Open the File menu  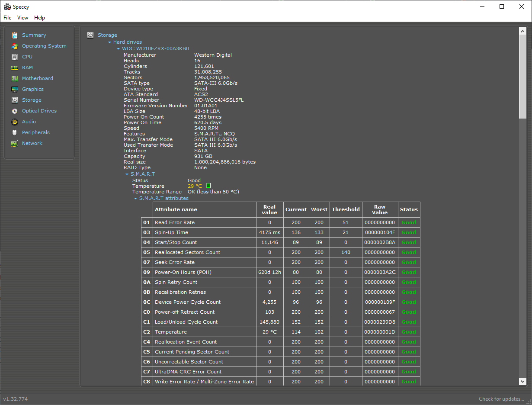tap(7, 18)
